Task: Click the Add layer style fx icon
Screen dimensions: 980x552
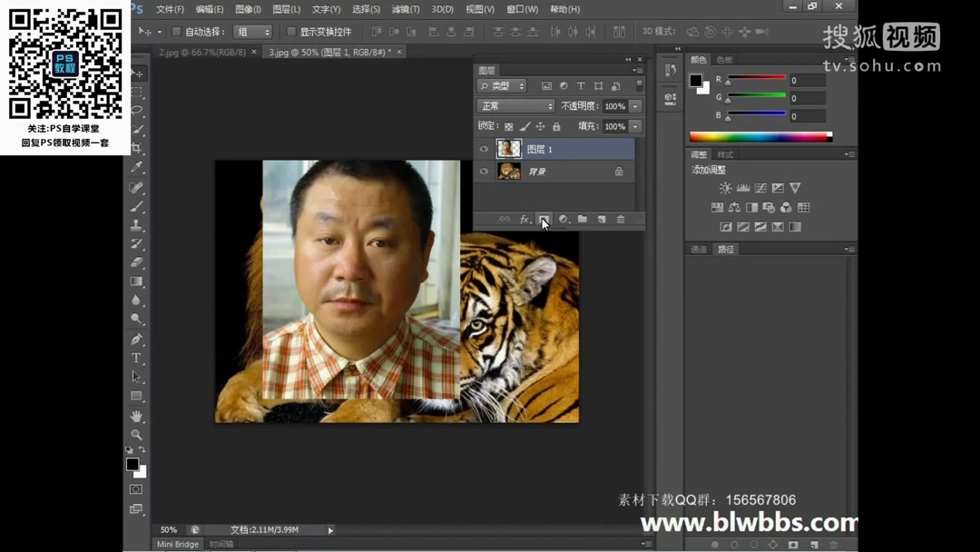Action: pyautogui.click(x=524, y=219)
